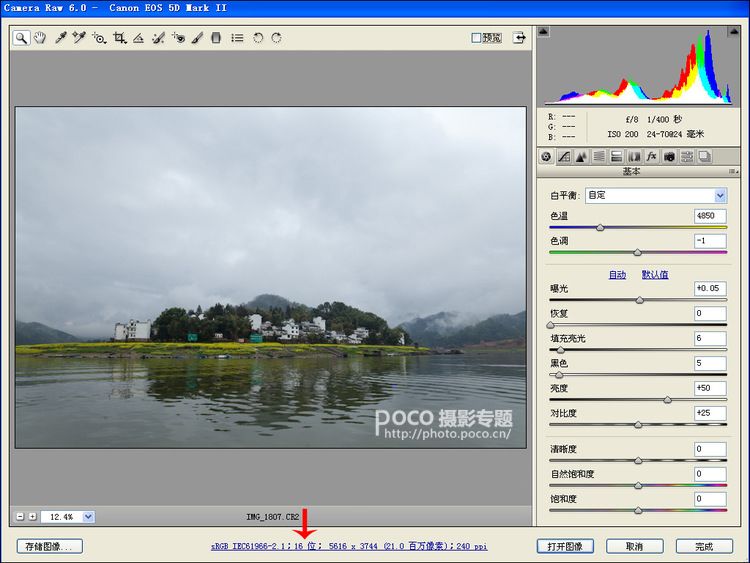Select the Graduated Filter tool
Viewport: 750px width, 563px height.
click(216, 38)
